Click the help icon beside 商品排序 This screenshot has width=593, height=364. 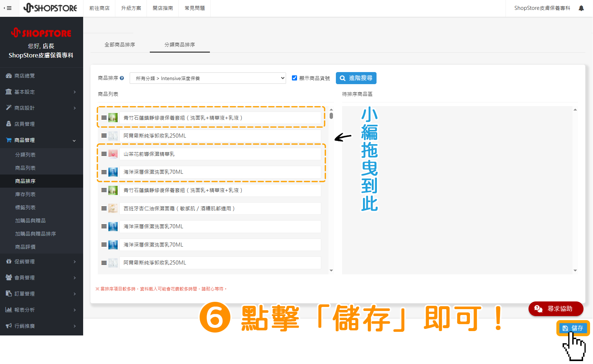(122, 78)
